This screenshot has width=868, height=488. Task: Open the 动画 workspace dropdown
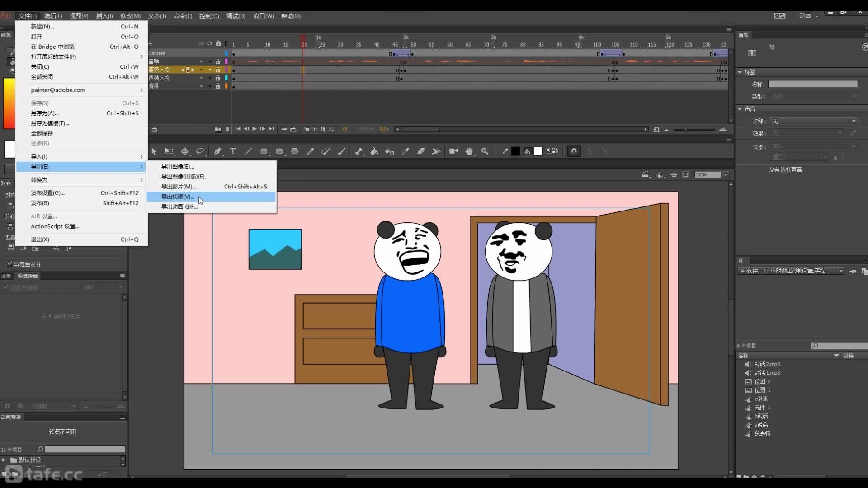pos(809,16)
